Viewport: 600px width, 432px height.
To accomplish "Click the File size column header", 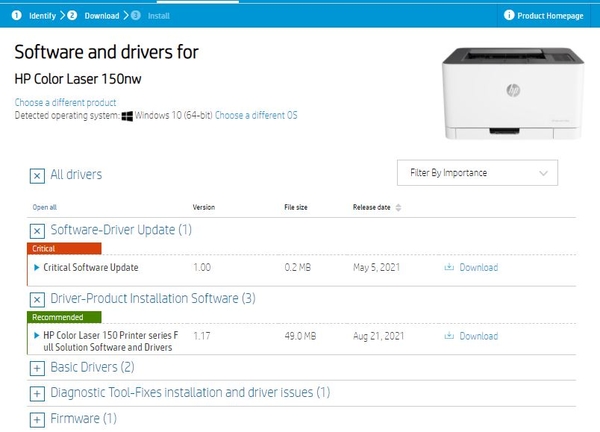I will point(296,207).
